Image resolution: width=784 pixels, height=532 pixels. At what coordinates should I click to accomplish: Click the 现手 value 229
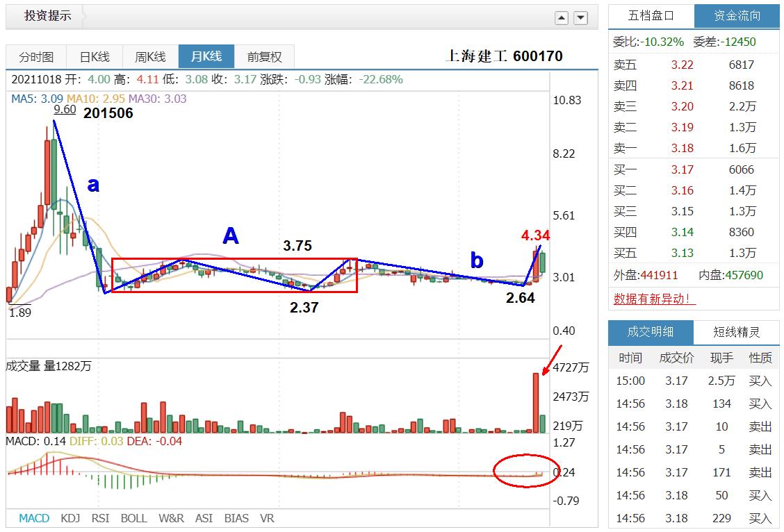tap(721, 519)
